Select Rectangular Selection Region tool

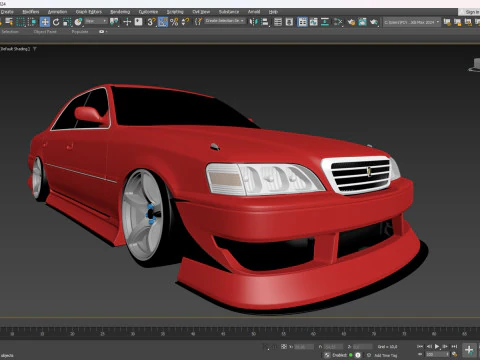(x=21, y=22)
